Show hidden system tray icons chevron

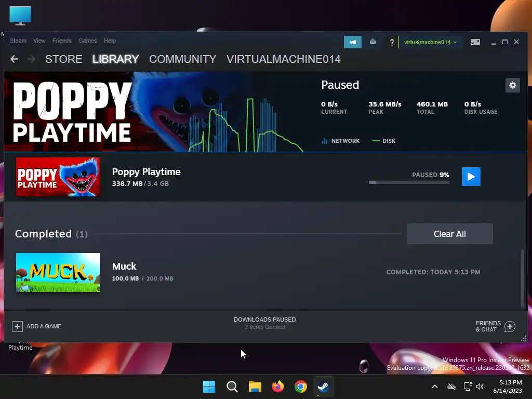click(435, 387)
